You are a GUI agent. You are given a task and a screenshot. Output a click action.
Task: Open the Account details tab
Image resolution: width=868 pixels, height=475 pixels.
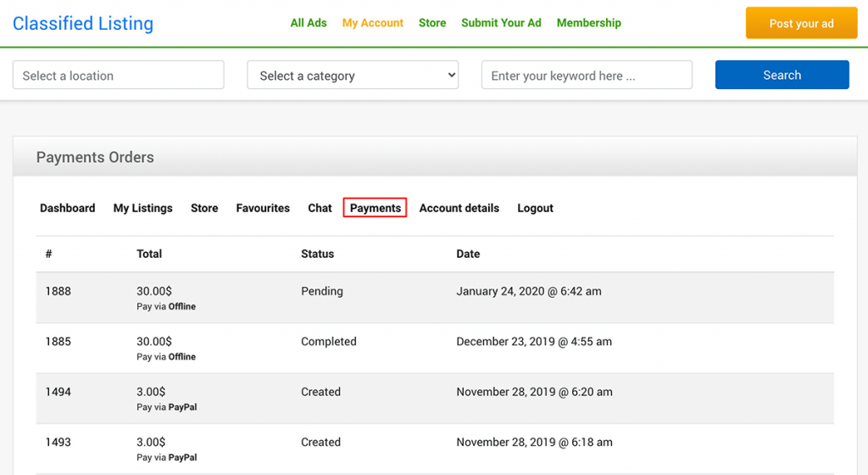tap(459, 208)
